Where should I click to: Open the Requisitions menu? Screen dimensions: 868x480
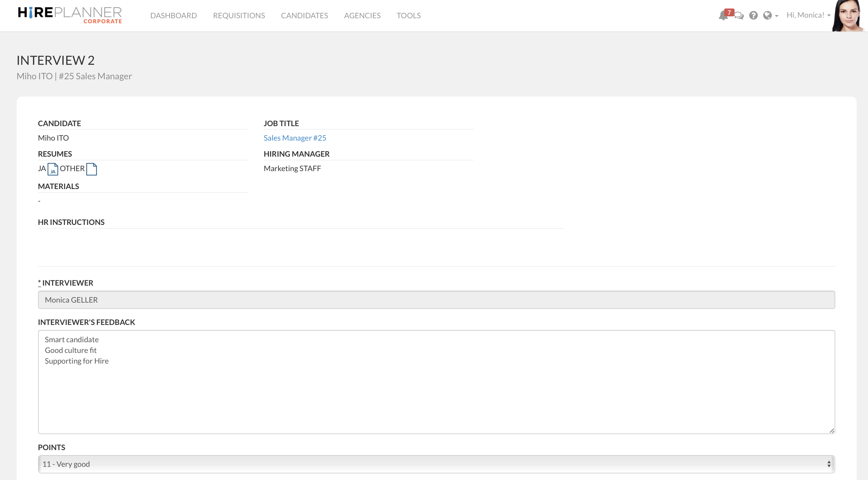[x=239, y=15]
